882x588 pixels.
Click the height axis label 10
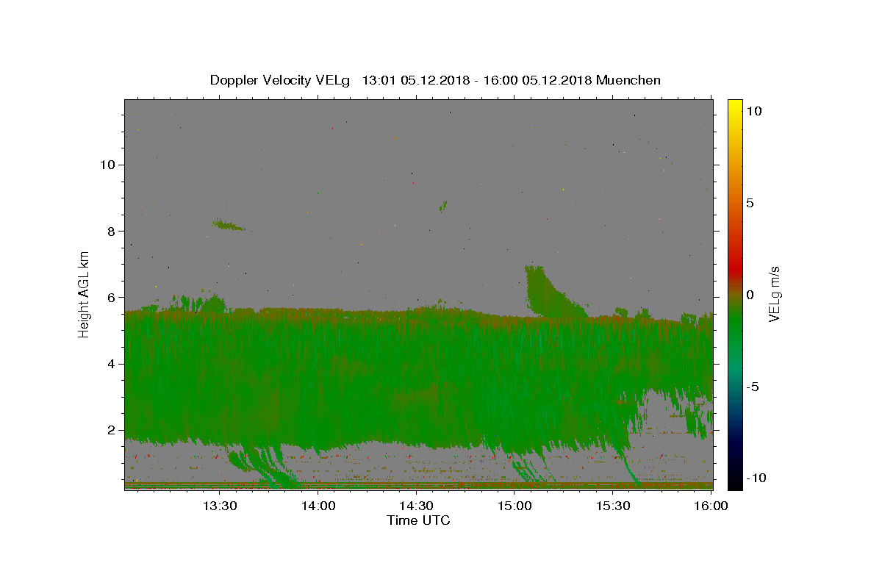(107, 164)
